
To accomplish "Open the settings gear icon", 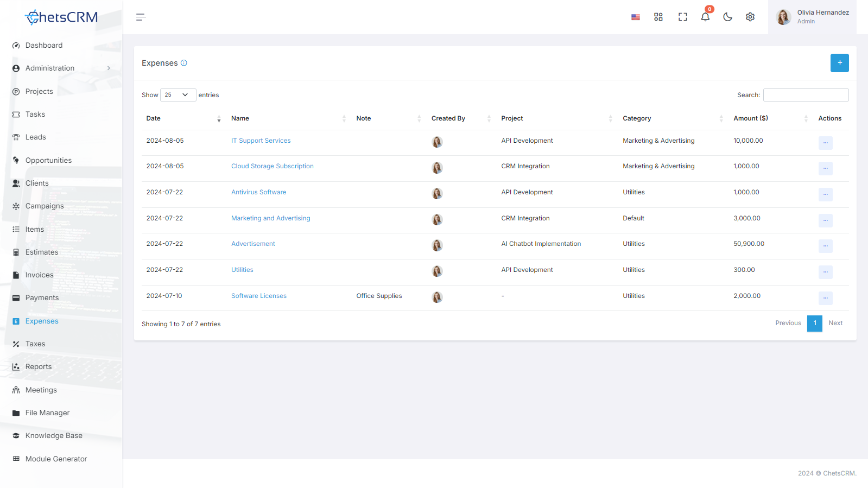I will click(750, 17).
